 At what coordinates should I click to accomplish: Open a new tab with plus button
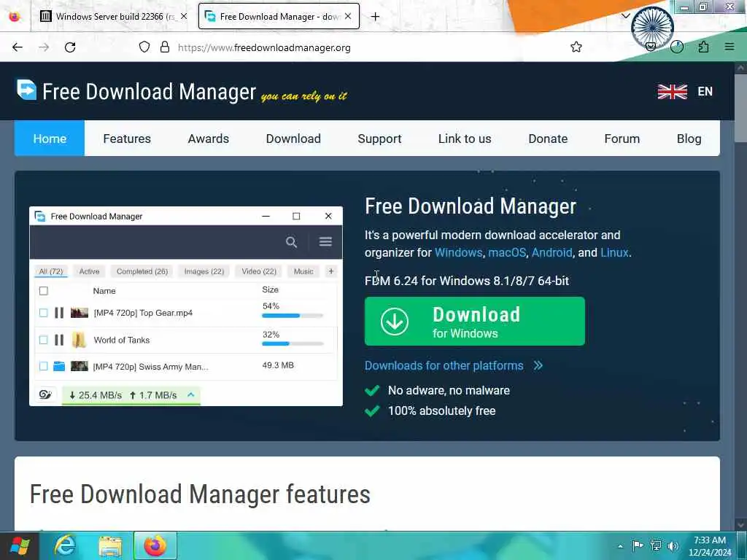(376, 17)
